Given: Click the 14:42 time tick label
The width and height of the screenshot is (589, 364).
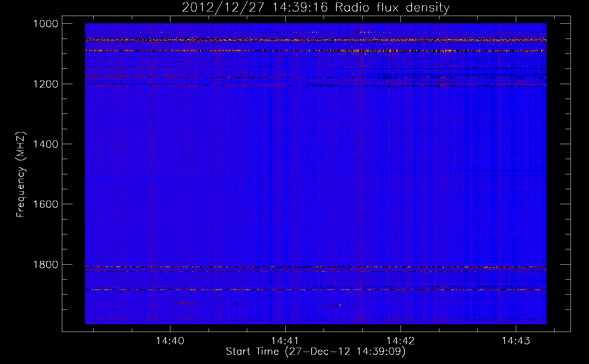Looking at the screenshot, I should (x=400, y=341).
